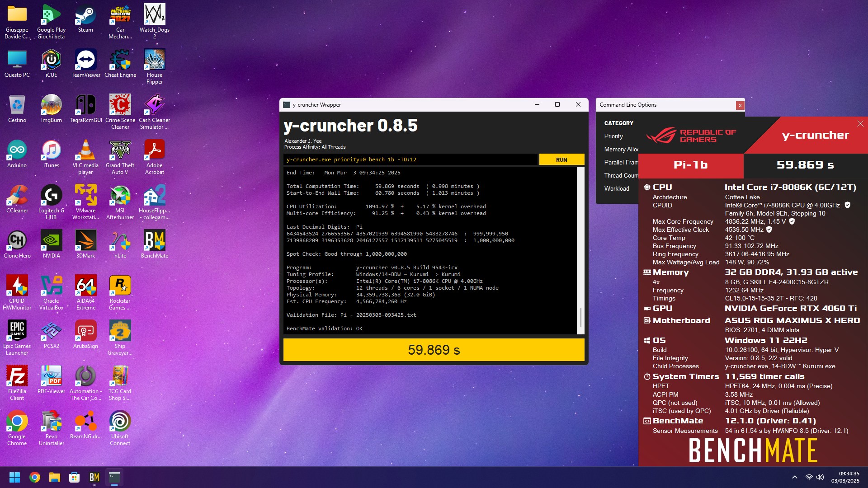Launch Revo Uninstaller desktop icon

tap(51, 428)
